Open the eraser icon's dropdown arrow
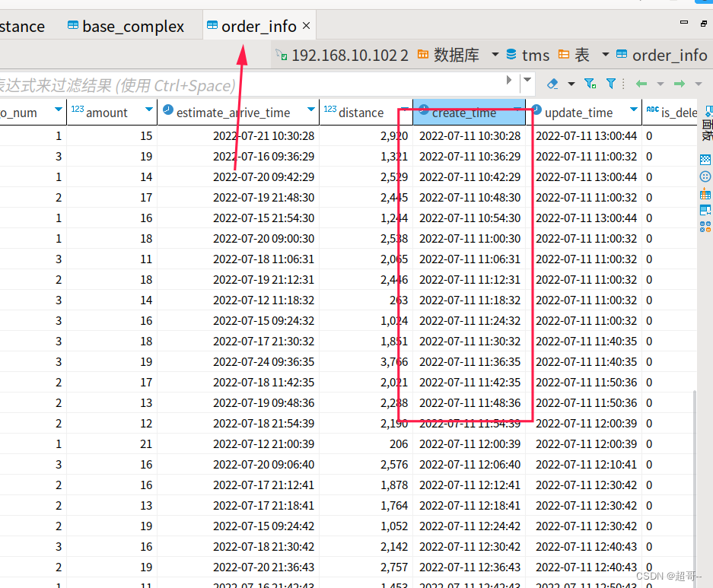The image size is (713, 588). 571,84
